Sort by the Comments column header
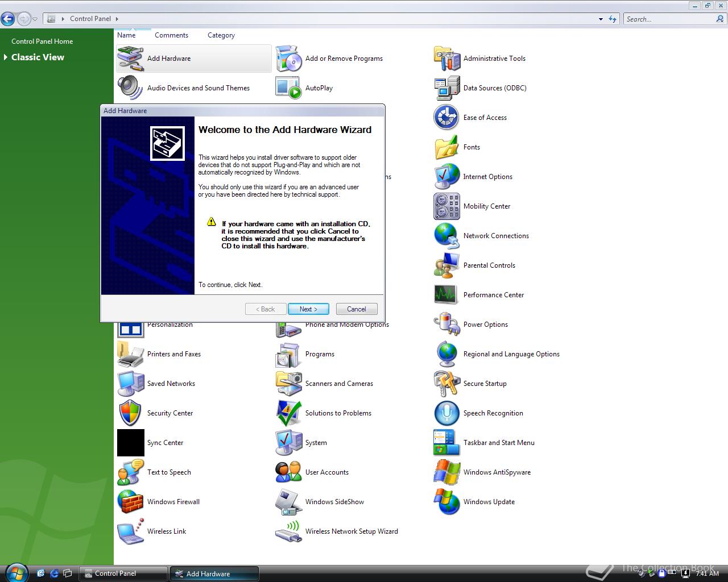728x582 pixels. 171,35
